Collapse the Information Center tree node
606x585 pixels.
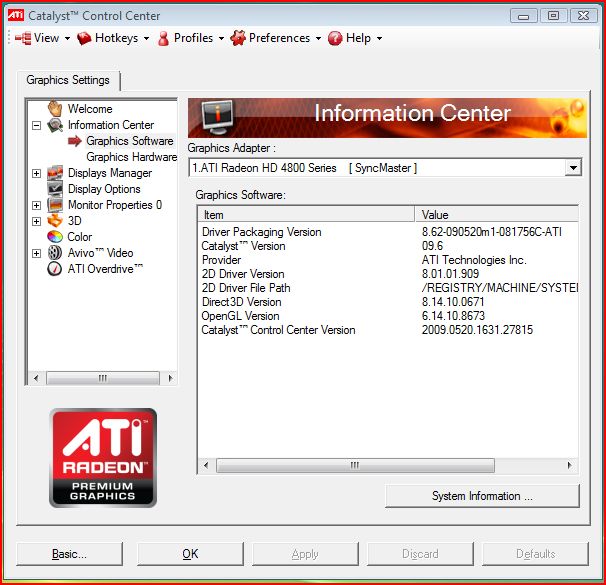pos(36,125)
